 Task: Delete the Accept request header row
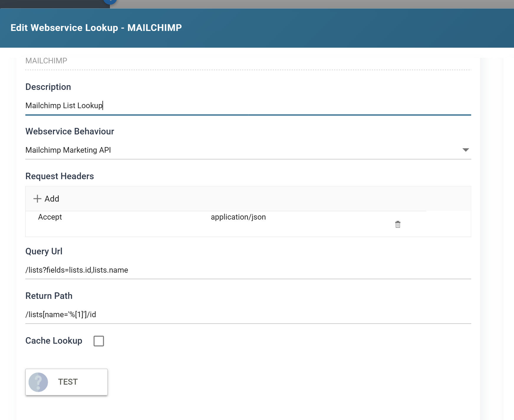(398, 224)
